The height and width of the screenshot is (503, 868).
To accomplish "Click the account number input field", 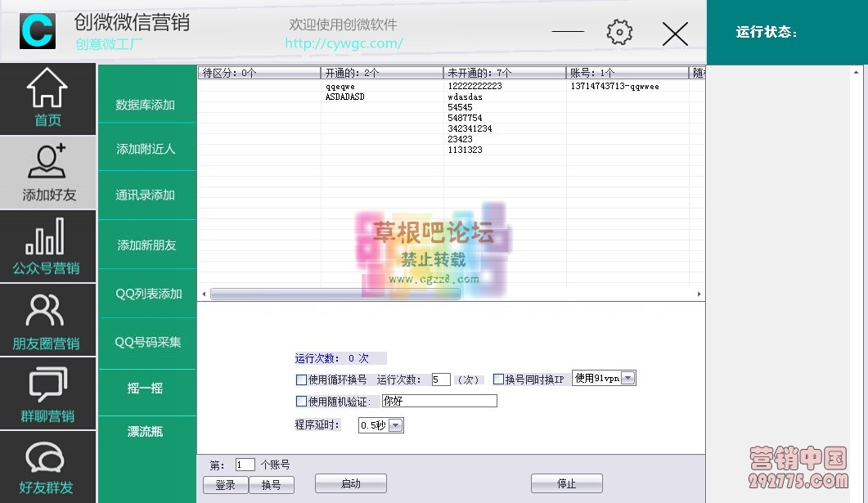I will pos(245,464).
